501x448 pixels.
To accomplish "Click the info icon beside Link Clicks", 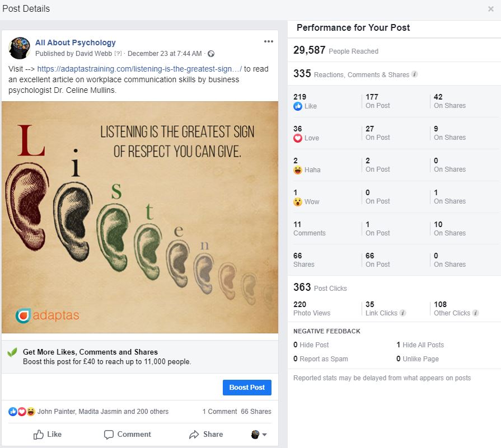I will pos(402,313).
